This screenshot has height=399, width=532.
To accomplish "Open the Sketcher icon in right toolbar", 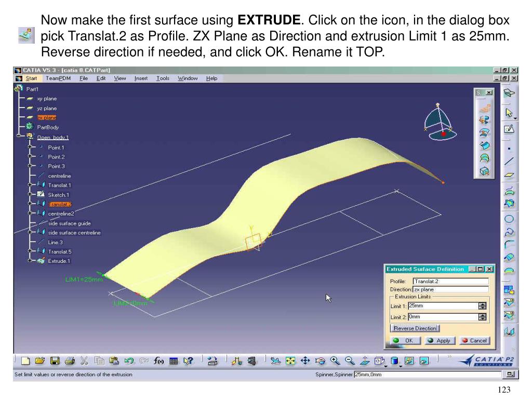I will click(509, 129).
